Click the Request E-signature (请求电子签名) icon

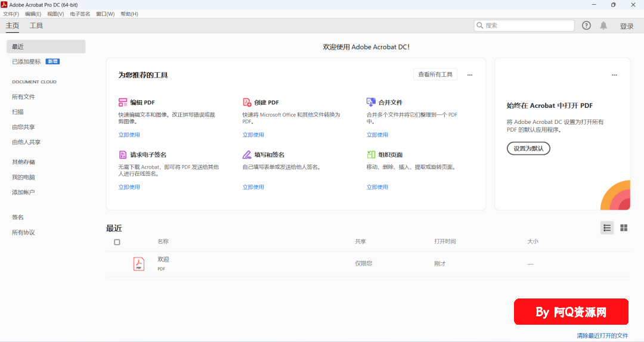coord(123,155)
